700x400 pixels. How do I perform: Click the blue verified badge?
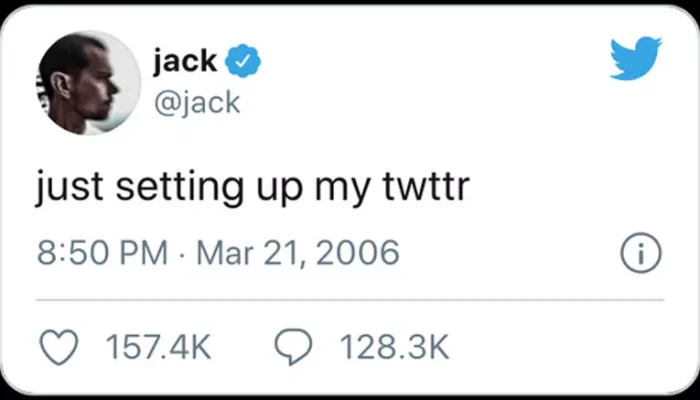(243, 62)
